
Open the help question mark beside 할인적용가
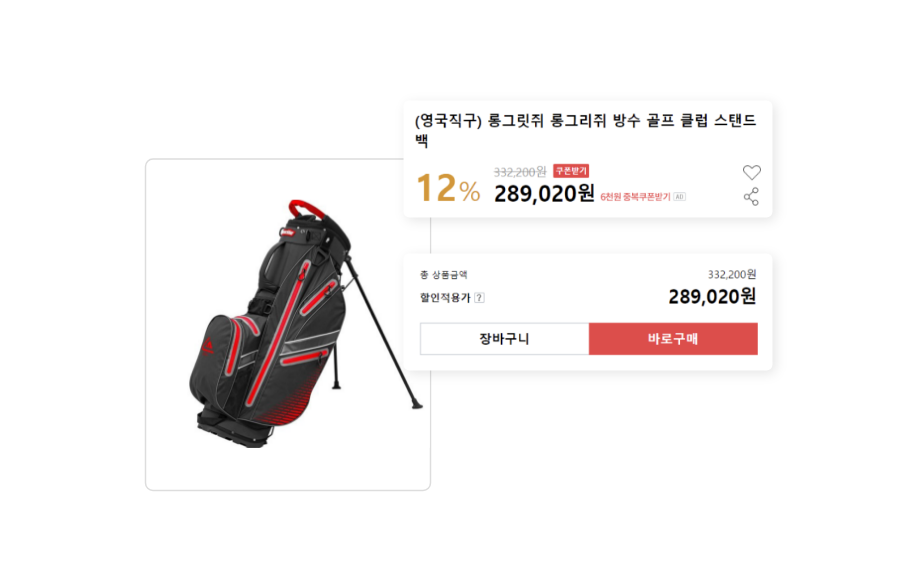[x=479, y=298]
